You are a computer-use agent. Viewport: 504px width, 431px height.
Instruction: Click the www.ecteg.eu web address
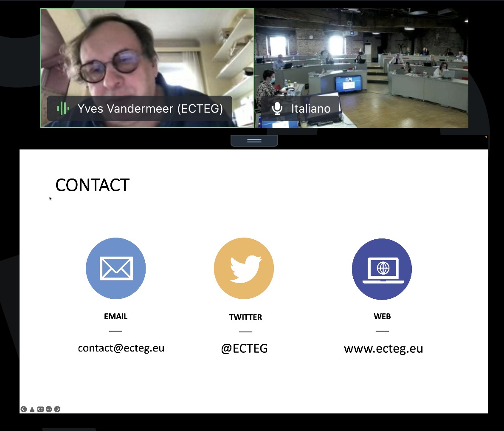click(383, 349)
